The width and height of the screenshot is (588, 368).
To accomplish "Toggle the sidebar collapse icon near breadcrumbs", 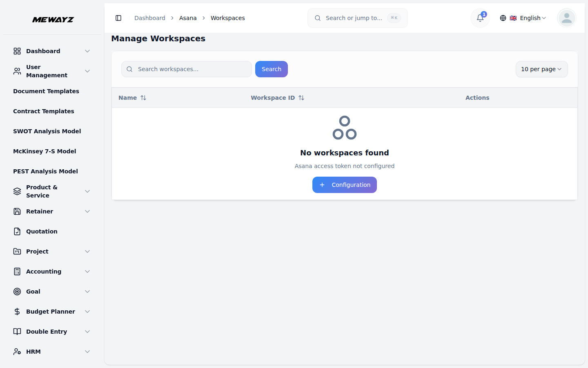I will 118,18.
